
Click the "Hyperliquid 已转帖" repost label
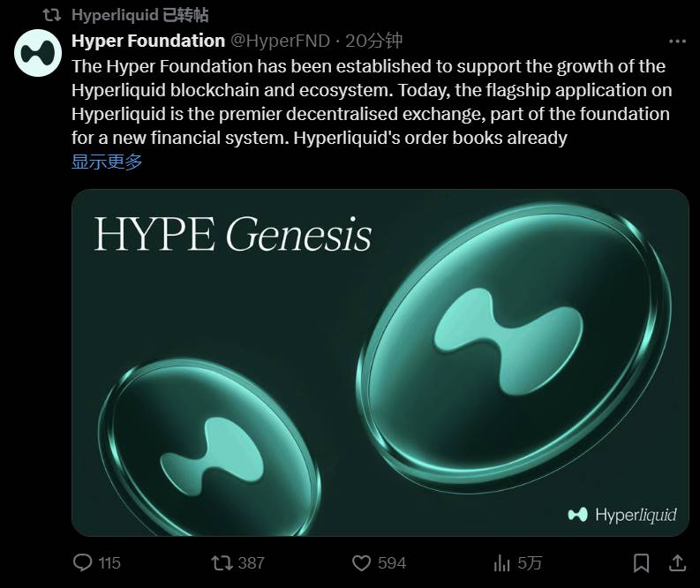point(139,15)
